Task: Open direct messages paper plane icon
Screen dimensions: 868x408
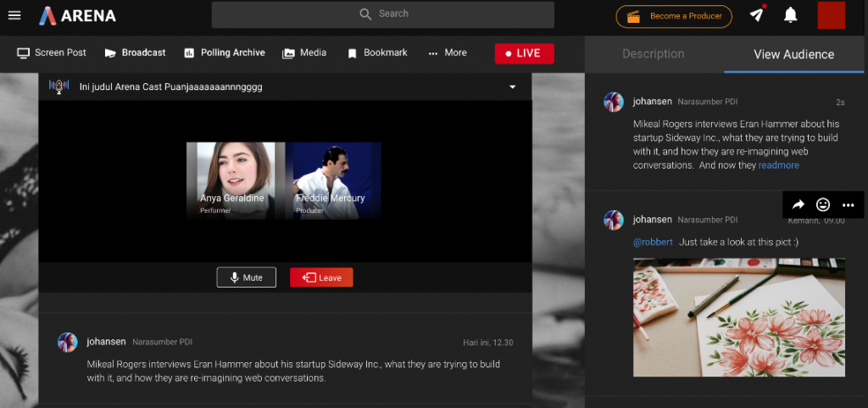Action: click(757, 15)
